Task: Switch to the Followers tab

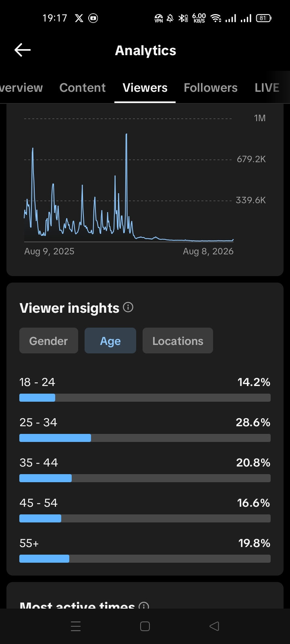Action: (x=211, y=88)
